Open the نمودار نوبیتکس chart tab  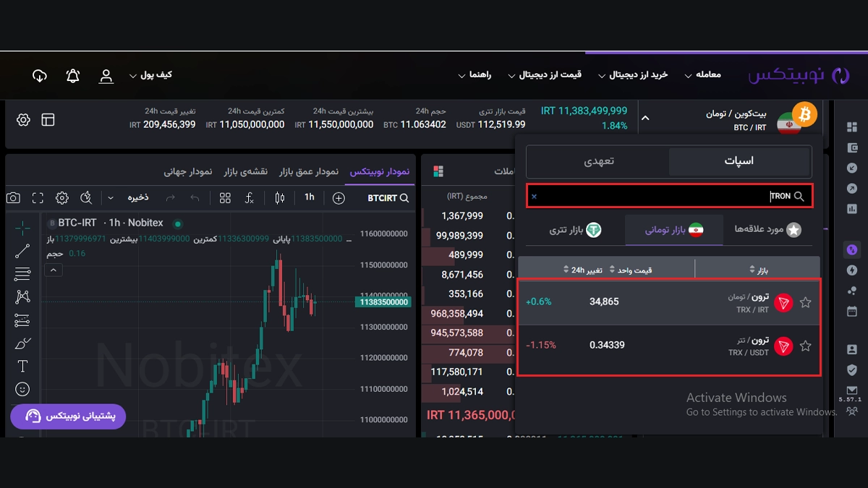pos(380,171)
